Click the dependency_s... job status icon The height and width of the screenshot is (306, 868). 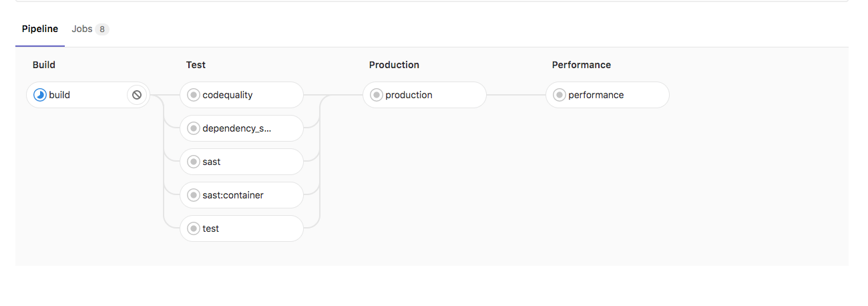pyautogui.click(x=194, y=128)
